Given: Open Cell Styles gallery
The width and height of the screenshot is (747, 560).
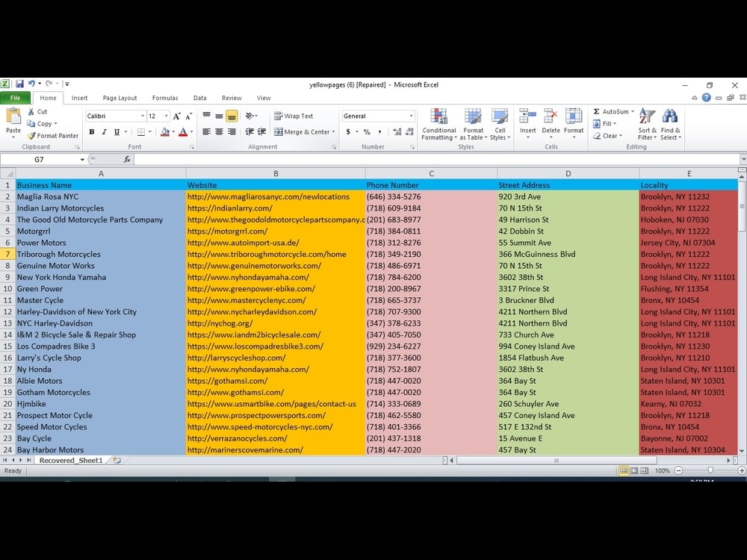Looking at the screenshot, I should click(x=500, y=124).
